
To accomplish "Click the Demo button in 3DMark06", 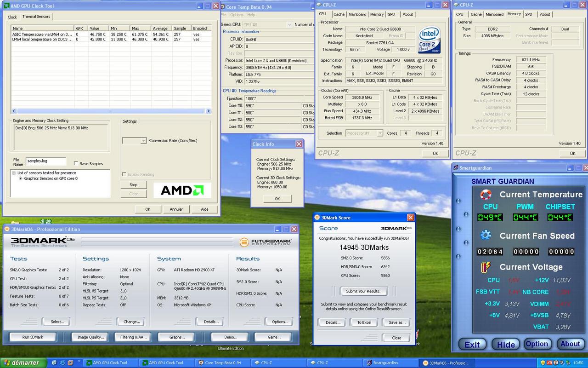I will 231,337.
